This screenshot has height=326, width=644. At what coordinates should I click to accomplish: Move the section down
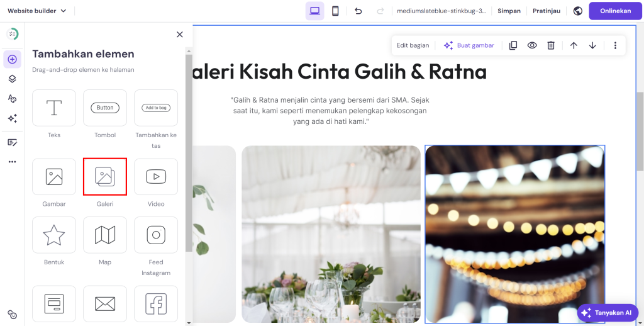592,45
